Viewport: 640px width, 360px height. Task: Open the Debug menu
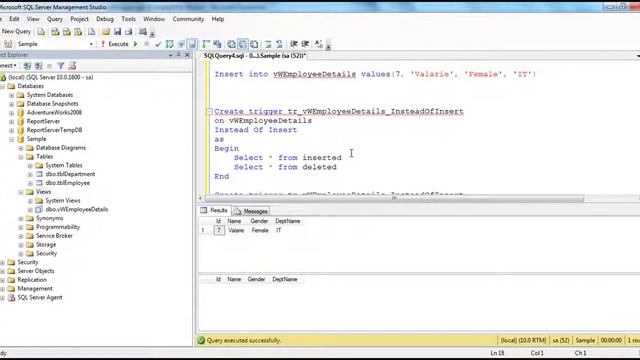pos(105,19)
